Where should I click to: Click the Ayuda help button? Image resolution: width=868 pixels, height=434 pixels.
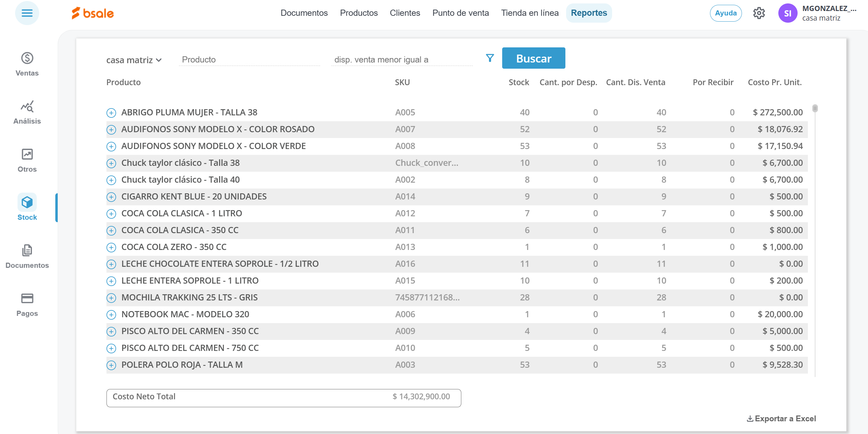725,13
